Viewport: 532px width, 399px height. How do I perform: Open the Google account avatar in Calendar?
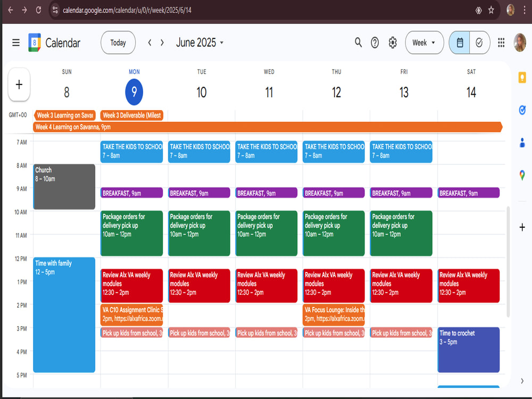click(x=520, y=43)
